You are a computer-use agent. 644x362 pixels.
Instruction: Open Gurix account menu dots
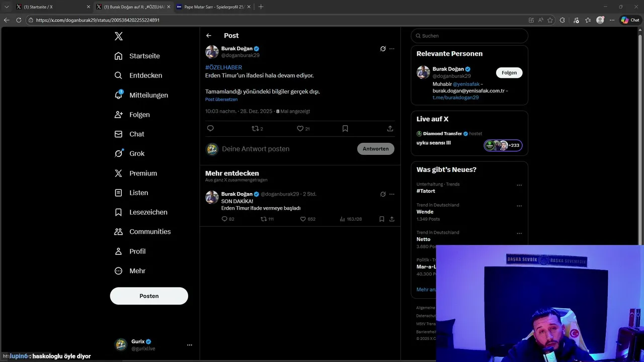pos(190,345)
